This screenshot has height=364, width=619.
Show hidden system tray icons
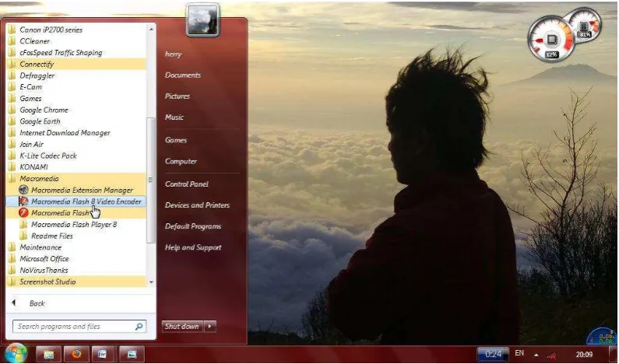click(536, 355)
